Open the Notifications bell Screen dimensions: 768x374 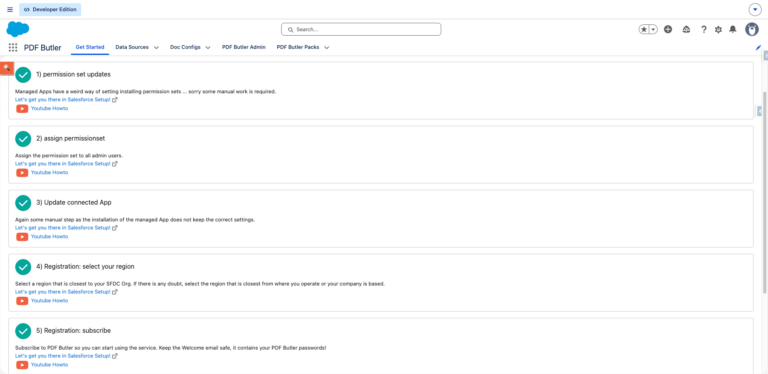point(733,29)
